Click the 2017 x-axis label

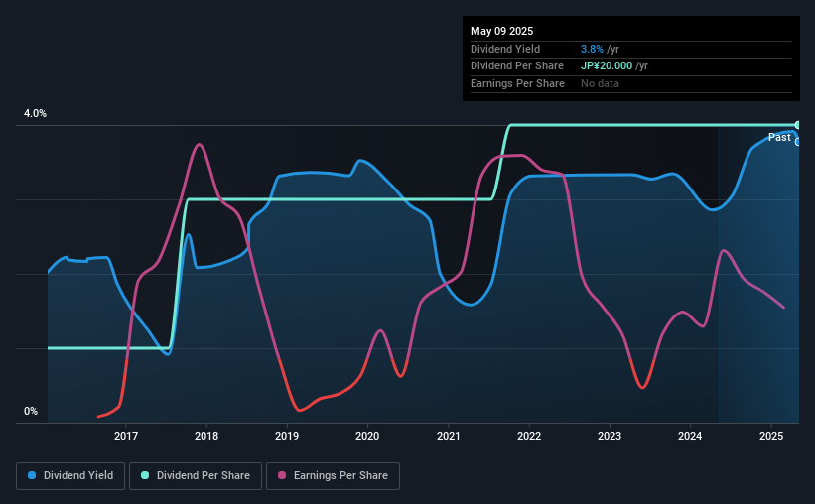tap(126, 436)
